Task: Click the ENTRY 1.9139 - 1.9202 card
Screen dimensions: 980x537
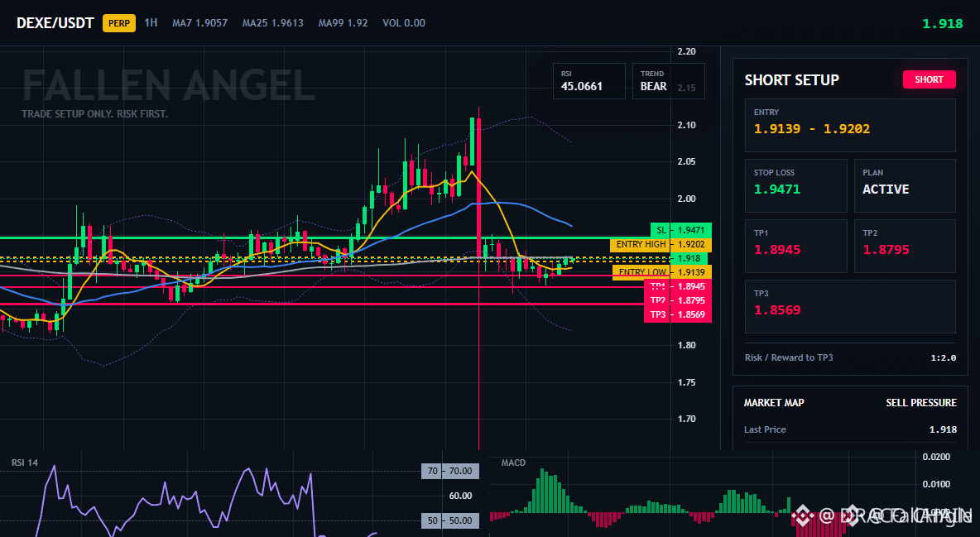Action: 850,125
